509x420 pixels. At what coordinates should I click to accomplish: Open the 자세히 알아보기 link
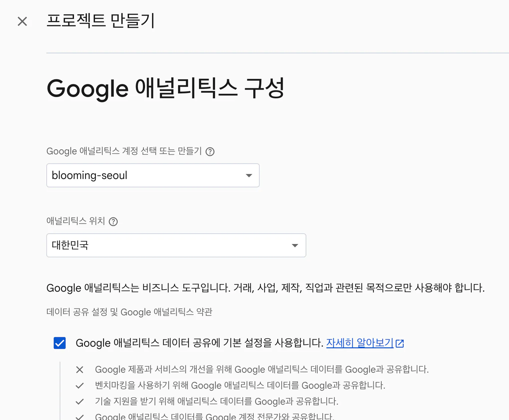click(x=360, y=343)
